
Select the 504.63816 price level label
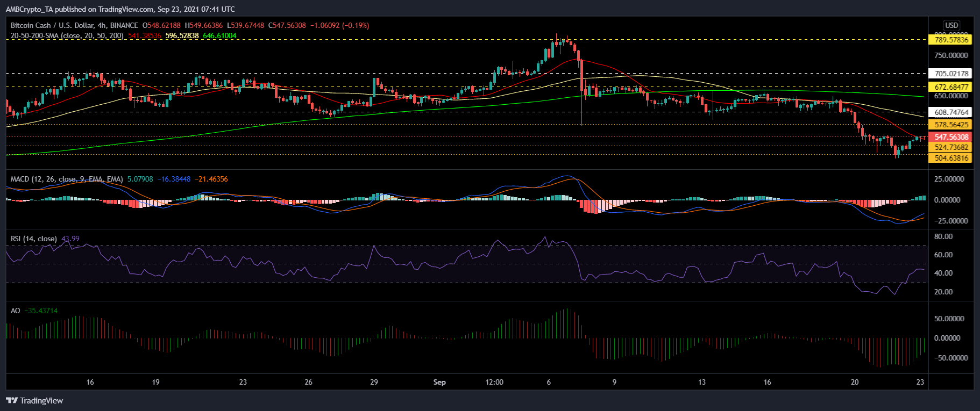(950, 158)
